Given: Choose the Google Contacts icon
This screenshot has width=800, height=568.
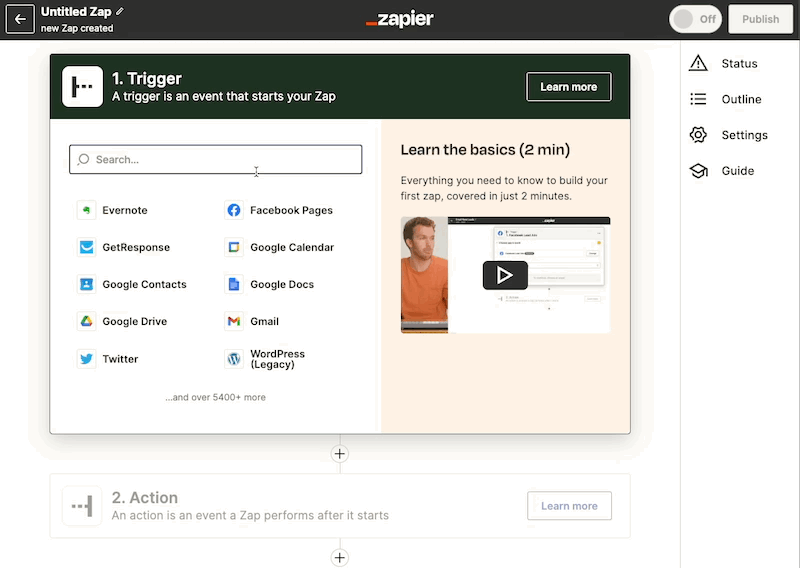Looking at the screenshot, I should pyautogui.click(x=86, y=284).
